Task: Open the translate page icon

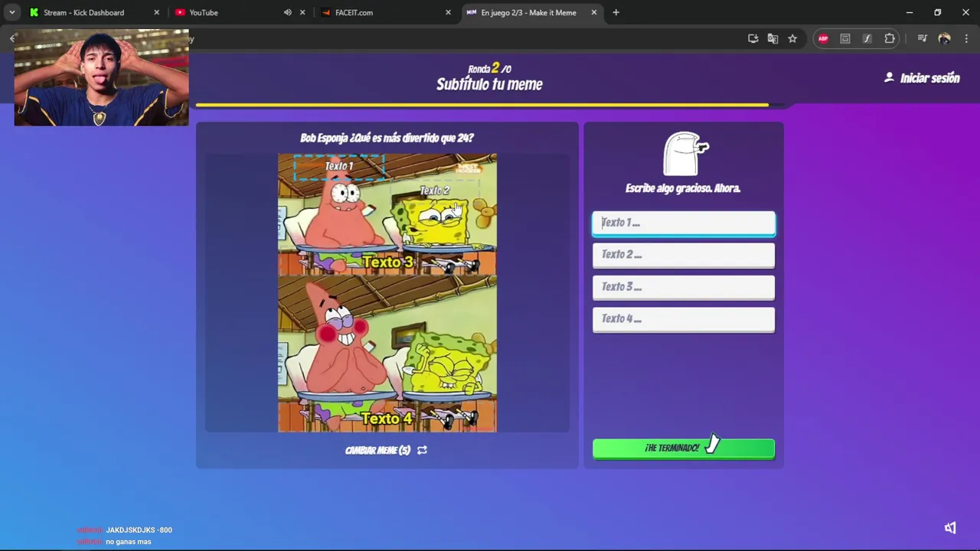Action: click(773, 38)
